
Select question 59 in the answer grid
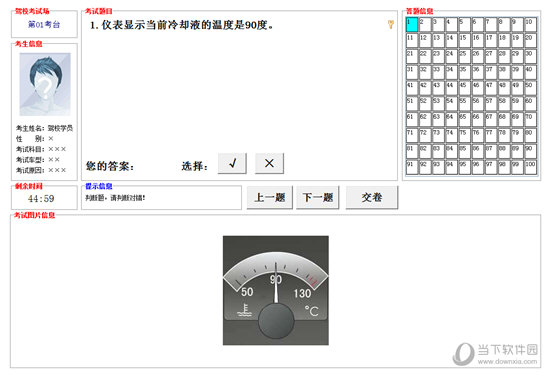point(517,104)
